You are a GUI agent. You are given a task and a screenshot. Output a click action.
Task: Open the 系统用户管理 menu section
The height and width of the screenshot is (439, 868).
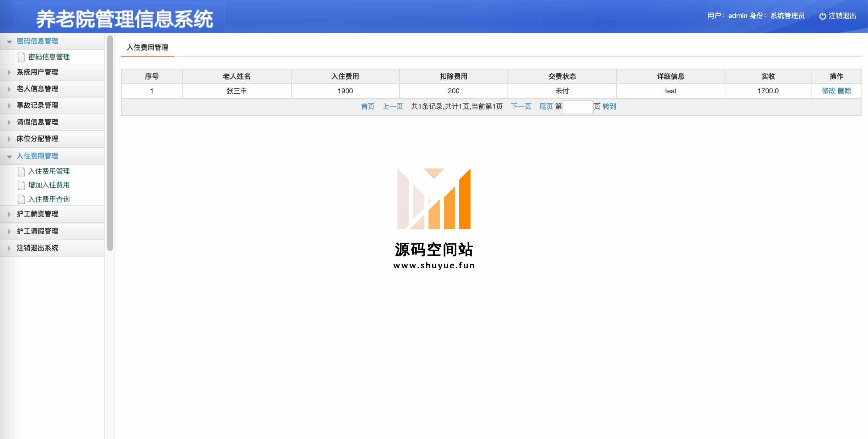point(52,72)
